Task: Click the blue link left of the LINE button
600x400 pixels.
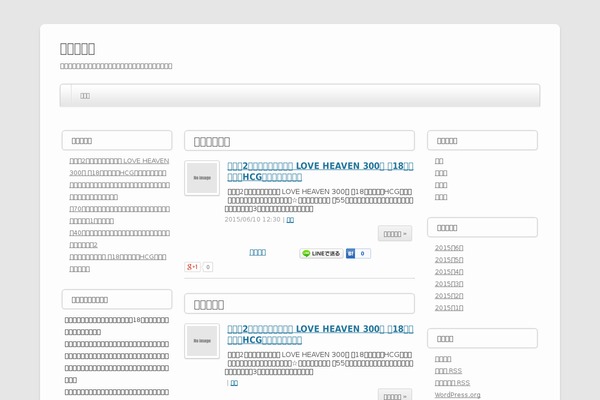Action: coord(258,252)
